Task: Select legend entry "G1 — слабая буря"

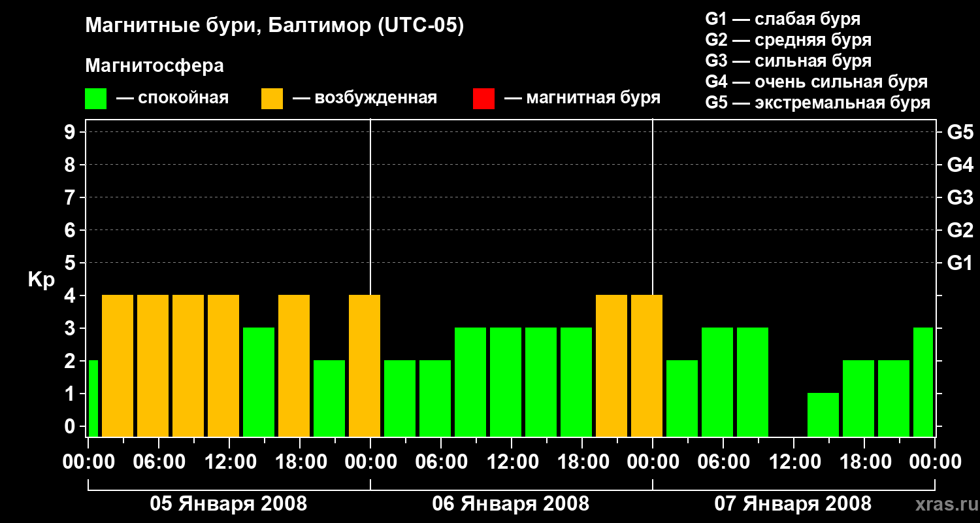Action: [x=783, y=19]
